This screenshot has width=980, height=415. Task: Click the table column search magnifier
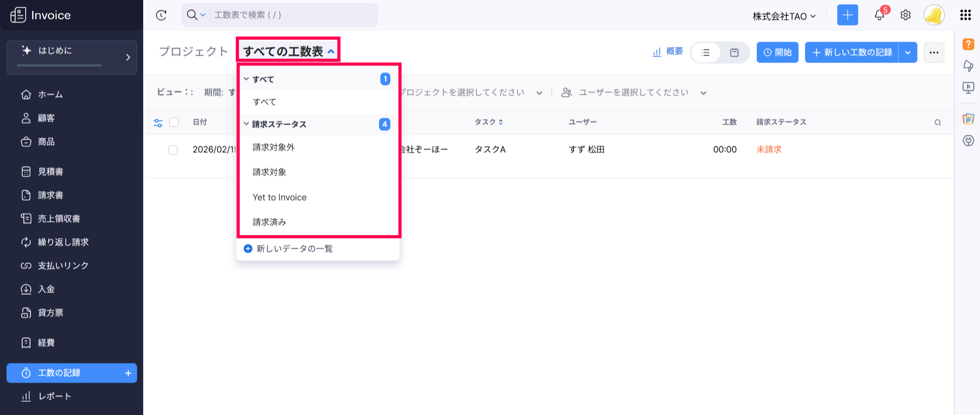click(x=937, y=123)
